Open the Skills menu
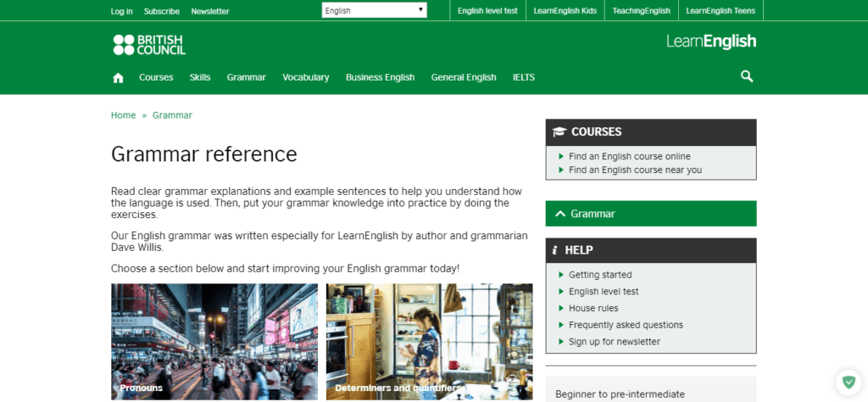This screenshot has height=402, width=868. click(x=200, y=77)
